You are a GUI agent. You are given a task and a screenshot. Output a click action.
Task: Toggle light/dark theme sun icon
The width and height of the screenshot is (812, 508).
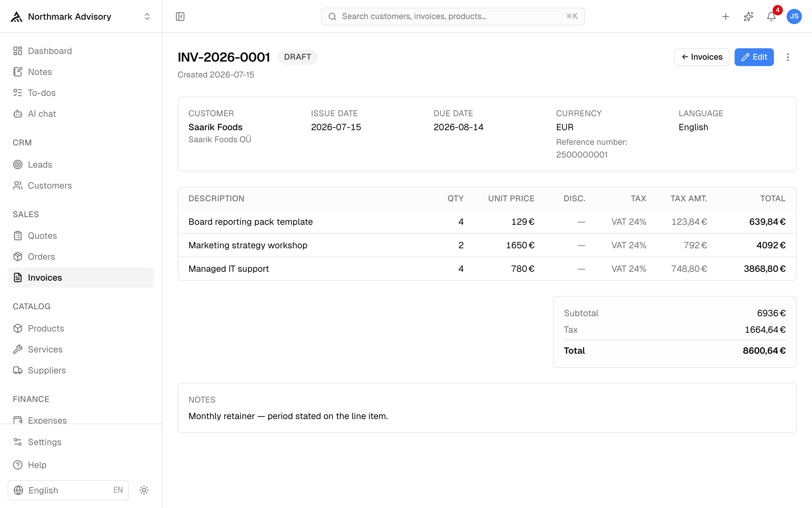[144, 490]
